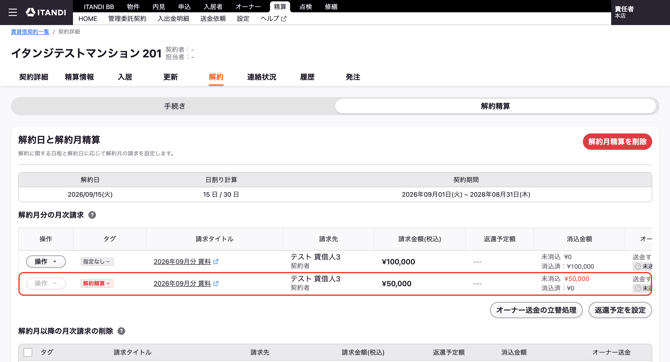Click the 請求金額(税込) header in upper table
Viewport: 670px width, 362px height.
click(420, 239)
